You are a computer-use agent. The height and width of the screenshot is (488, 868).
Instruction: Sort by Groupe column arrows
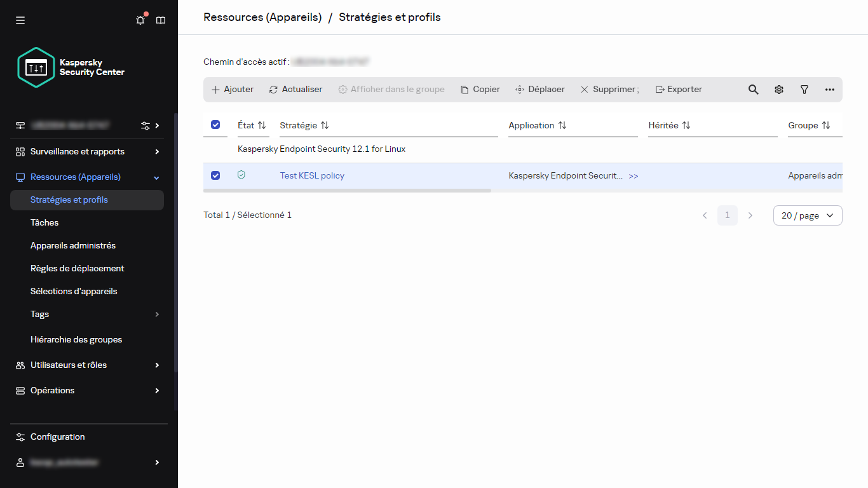click(826, 125)
